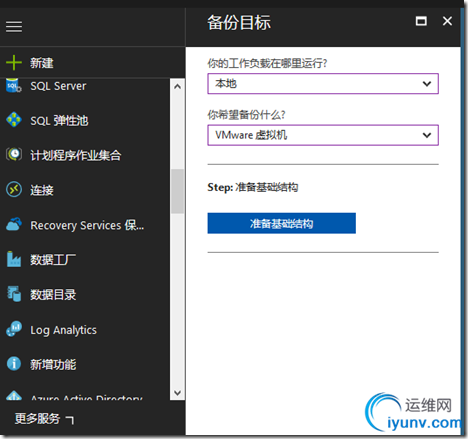This screenshot has height=439, width=468.
Task: Click the 连接 sidebar icon
Action: 14,189
